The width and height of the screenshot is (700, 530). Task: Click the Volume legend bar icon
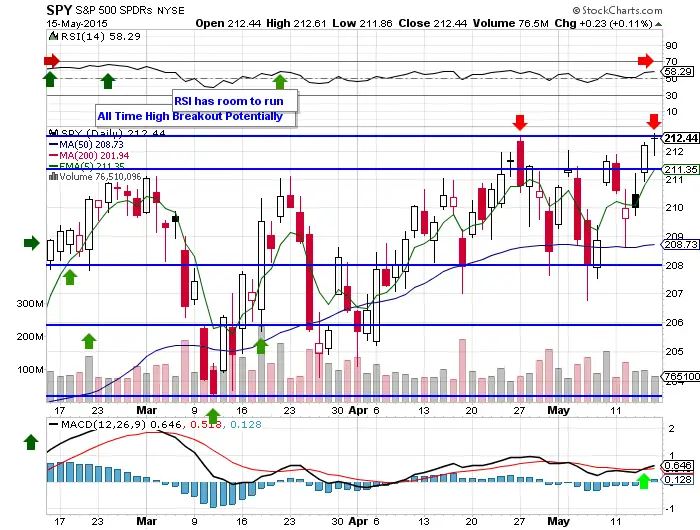(x=53, y=177)
